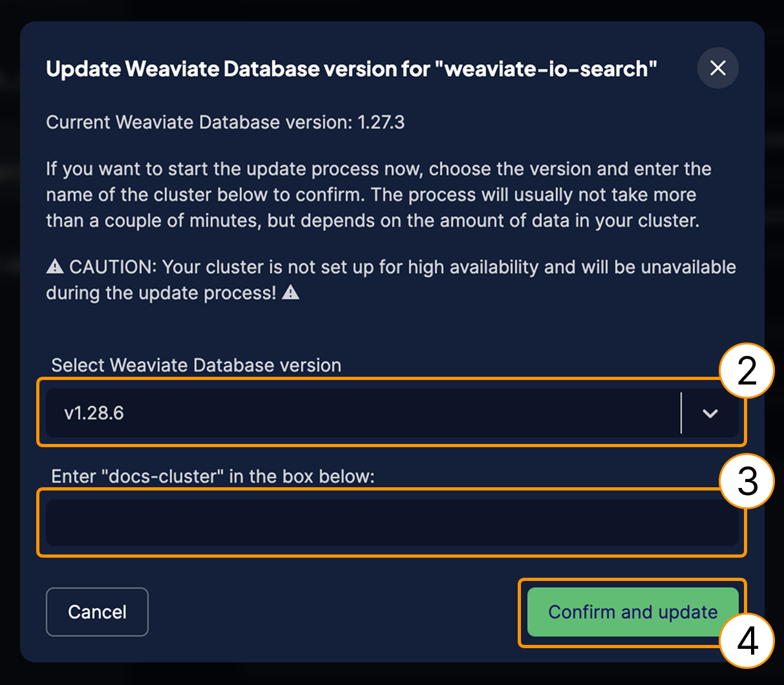This screenshot has height=685, width=784.
Task: Click the Enter "docs-cluster" label text
Action: (x=213, y=476)
